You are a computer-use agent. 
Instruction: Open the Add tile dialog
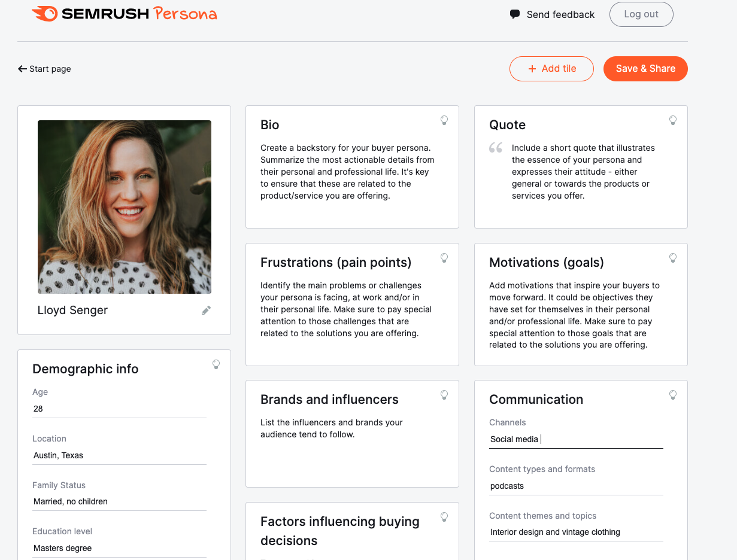click(551, 68)
